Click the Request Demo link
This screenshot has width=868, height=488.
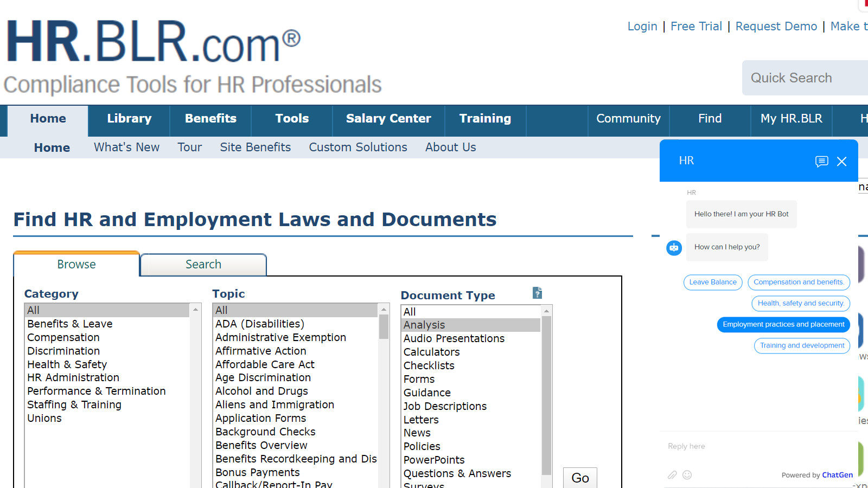[x=776, y=26]
